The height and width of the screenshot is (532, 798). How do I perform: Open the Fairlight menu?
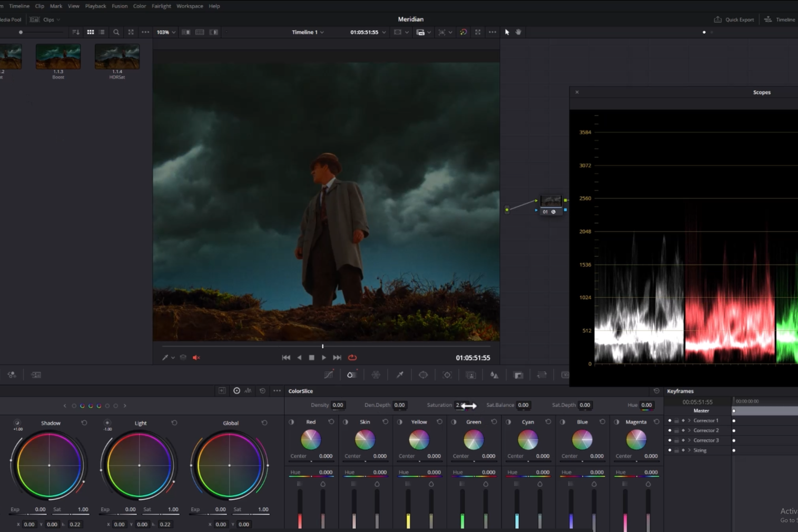(x=161, y=6)
